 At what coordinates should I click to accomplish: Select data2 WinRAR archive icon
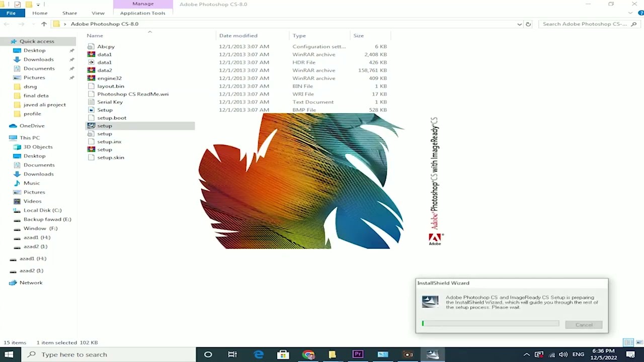91,70
